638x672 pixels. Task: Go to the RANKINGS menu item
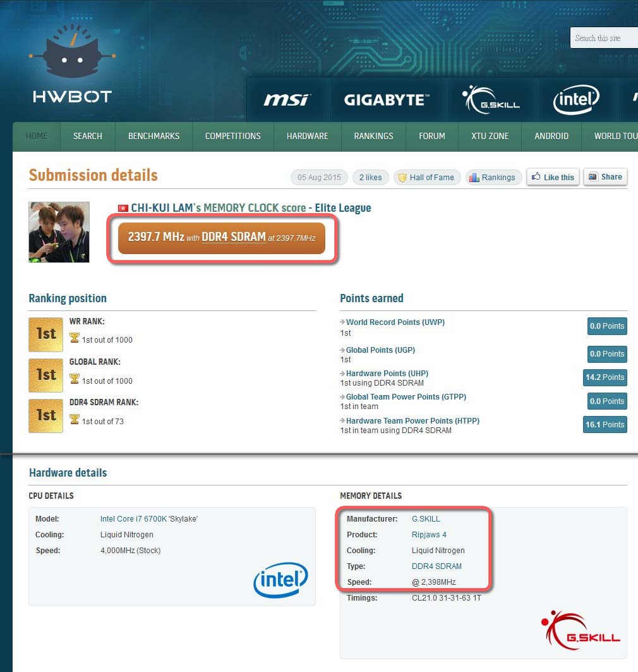point(373,136)
